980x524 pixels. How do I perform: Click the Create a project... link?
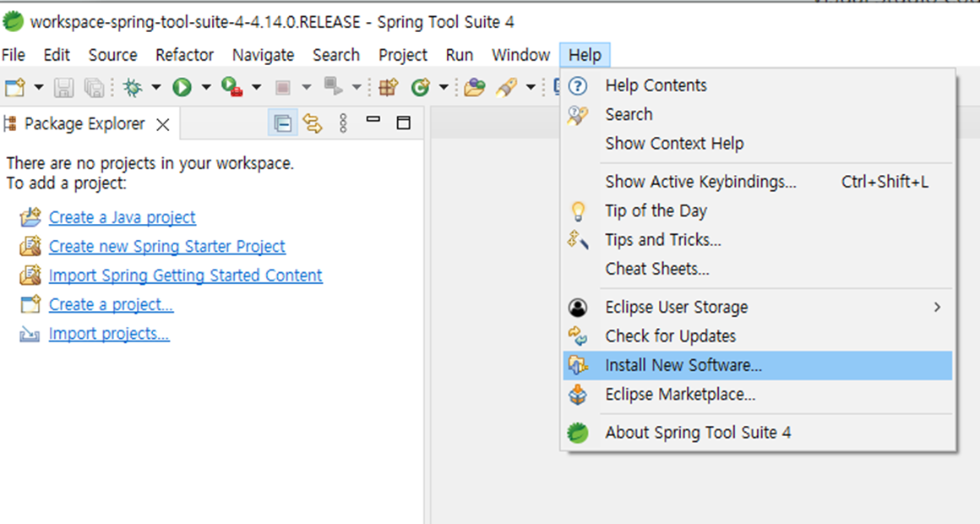(x=111, y=304)
